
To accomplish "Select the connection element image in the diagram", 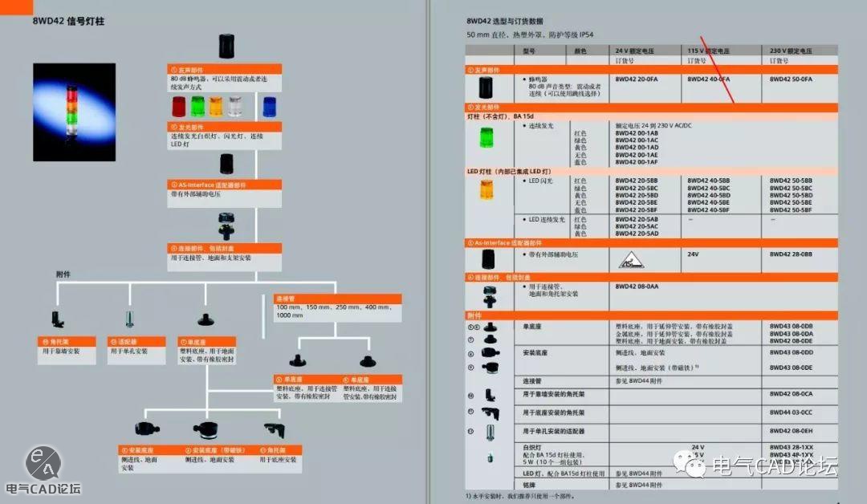I will tap(226, 226).
